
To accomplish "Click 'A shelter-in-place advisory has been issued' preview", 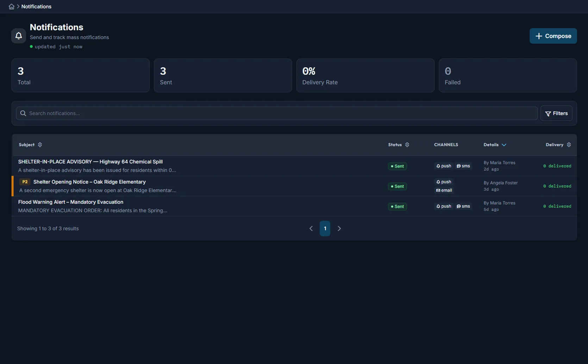I will tap(97, 170).
